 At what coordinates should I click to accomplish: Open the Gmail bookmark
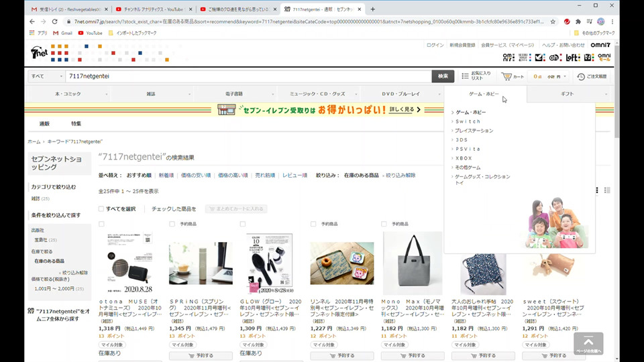click(x=62, y=33)
